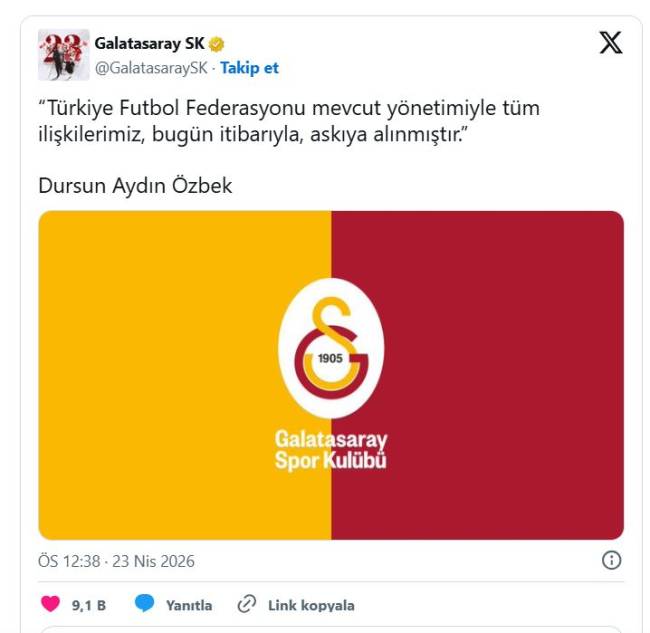Click the Yanıtla reply label
The image size is (650, 633).
189,606
